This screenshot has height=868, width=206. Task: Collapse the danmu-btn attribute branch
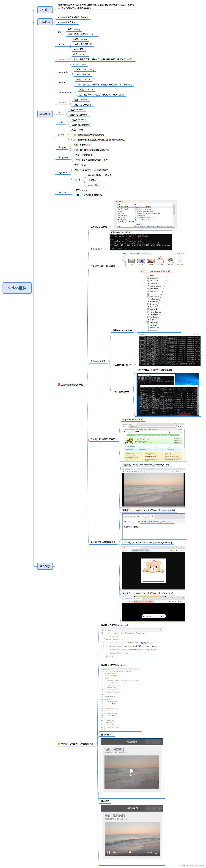[72, 82]
